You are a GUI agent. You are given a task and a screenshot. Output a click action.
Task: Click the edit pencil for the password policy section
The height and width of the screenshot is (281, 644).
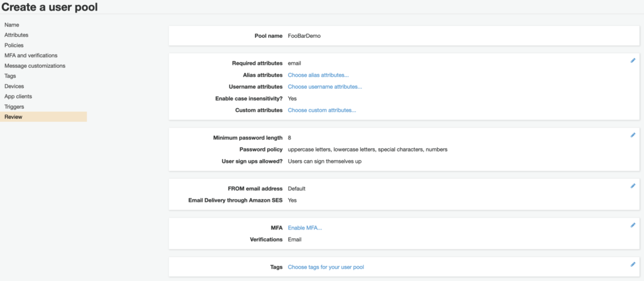tap(633, 135)
